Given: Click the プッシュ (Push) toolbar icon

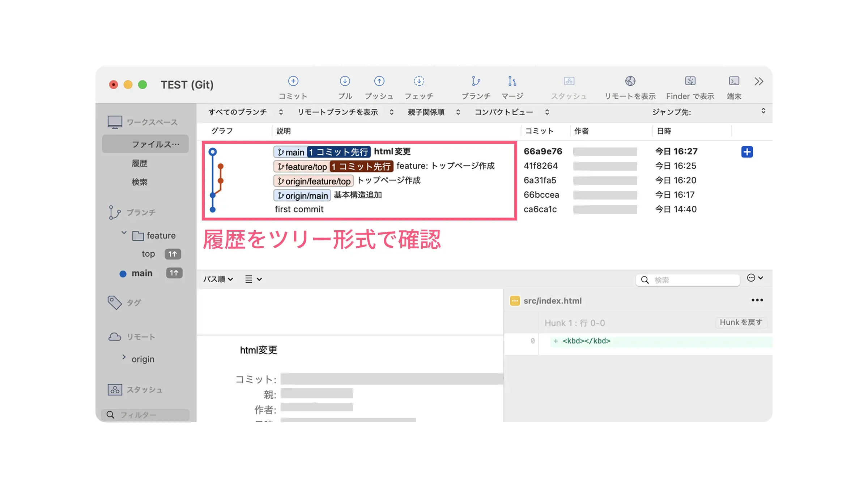Looking at the screenshot, I should coord(379,81).
